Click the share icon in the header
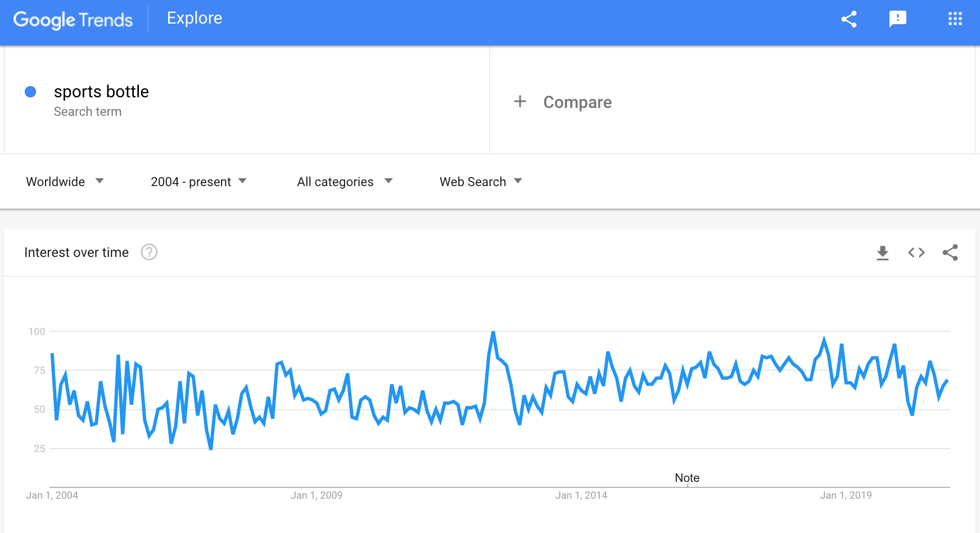Screen dimensions: 980x533 (849, 19)
